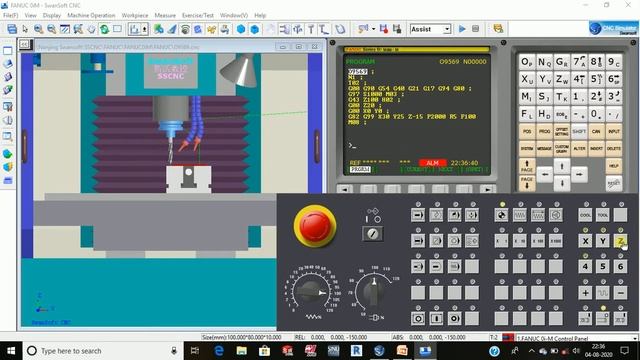This screenshot has height=360, width=640.
Task: Click the blue save icon in toolbar
Action: 12,29
